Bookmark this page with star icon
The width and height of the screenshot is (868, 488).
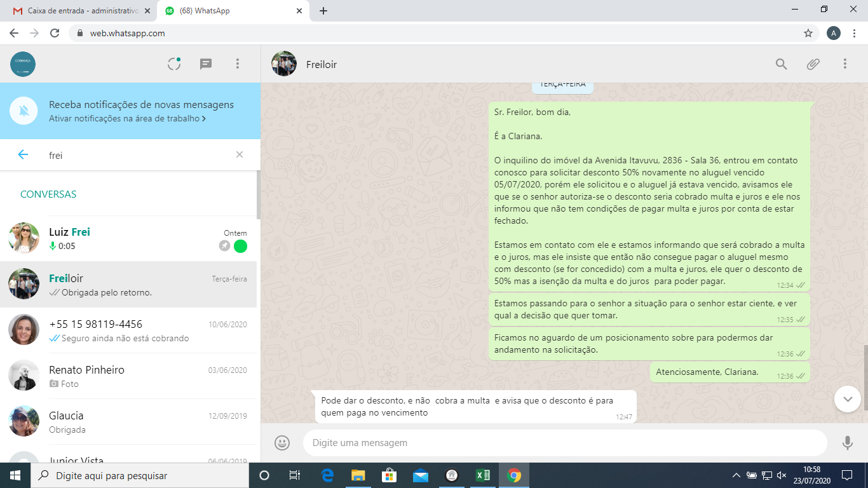(x=808, y=33)
